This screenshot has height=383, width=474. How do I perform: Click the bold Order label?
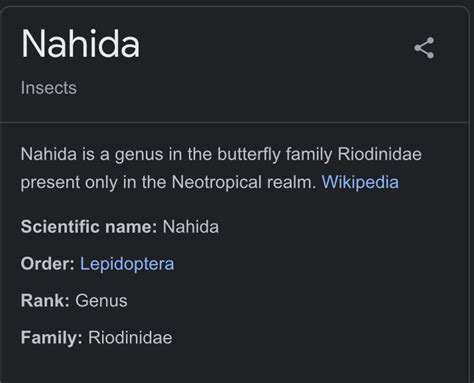coord(48,264)
